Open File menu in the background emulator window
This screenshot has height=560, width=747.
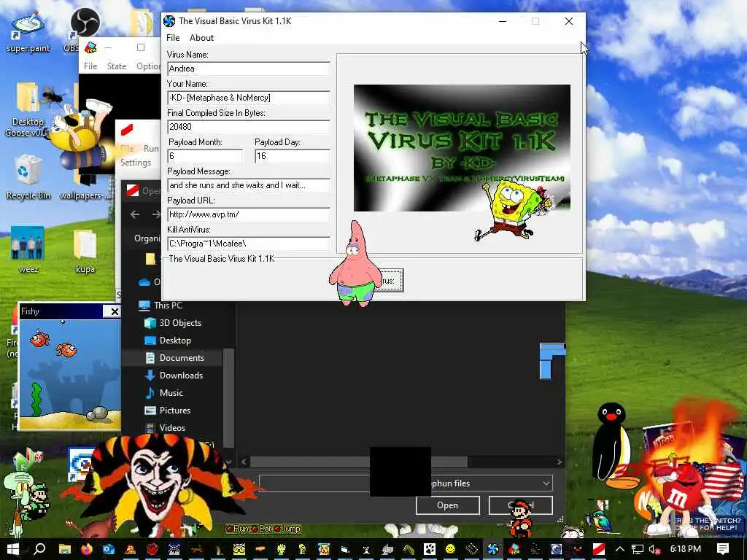pos(90,66)
